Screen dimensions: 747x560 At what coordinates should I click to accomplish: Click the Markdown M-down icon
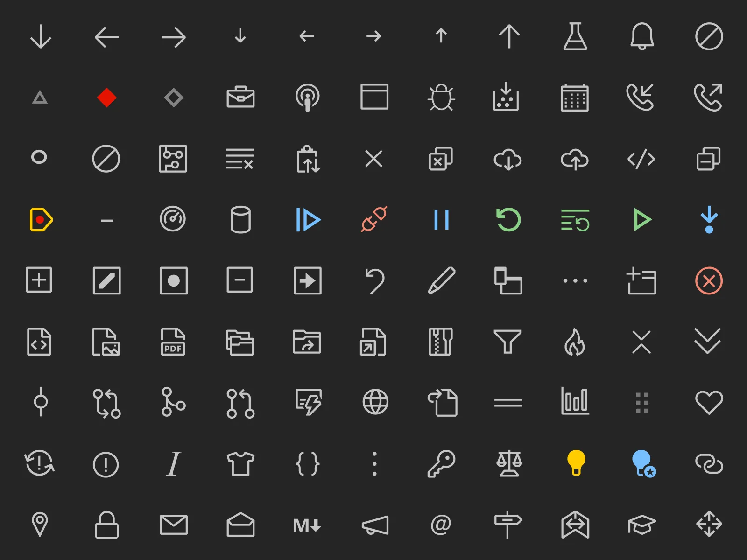pyautogui.click(x=307, y=525)
